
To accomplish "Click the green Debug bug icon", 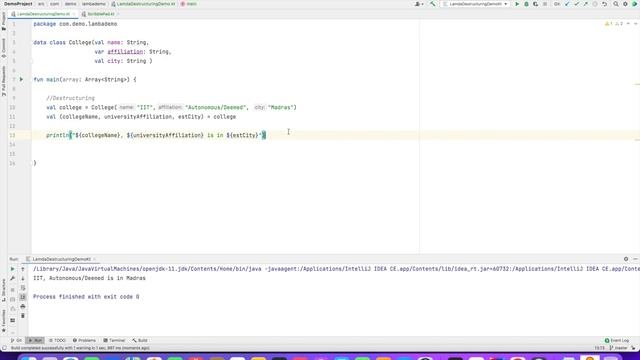I will point(526,4).
